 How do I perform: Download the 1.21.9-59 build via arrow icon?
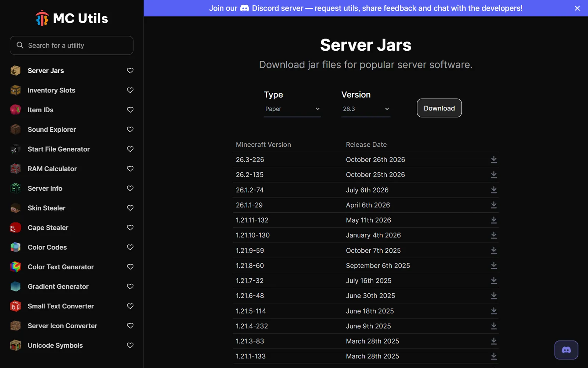coord(494,250)
